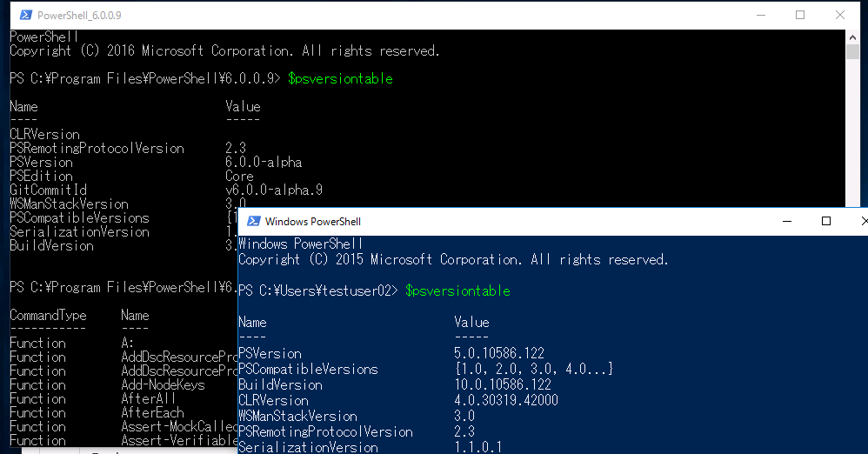Click the PSEdition Core value
Viewport: 868px width, 454px height.
239,176
